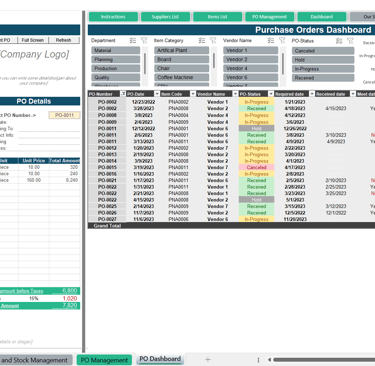The image size is (375, 366).
Task: Toggle multi-select in the Vendor Name slicer
Action: (x=271, y=41)
